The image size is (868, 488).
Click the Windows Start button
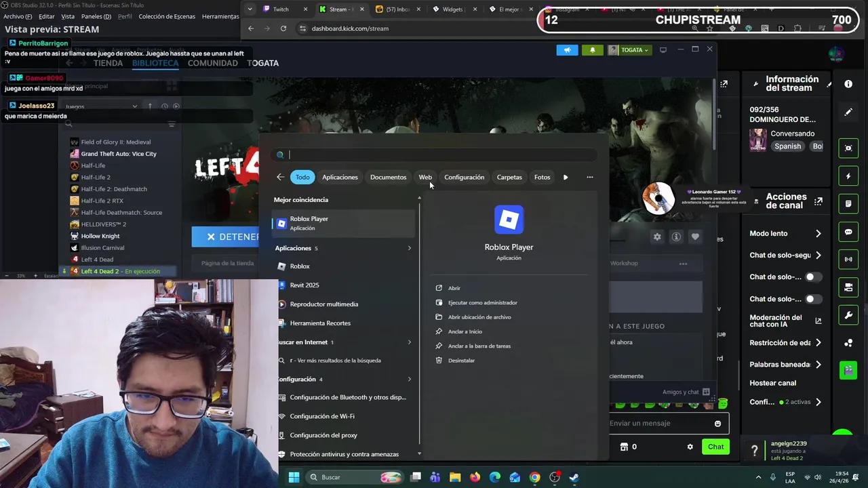[x=294, y=477]
